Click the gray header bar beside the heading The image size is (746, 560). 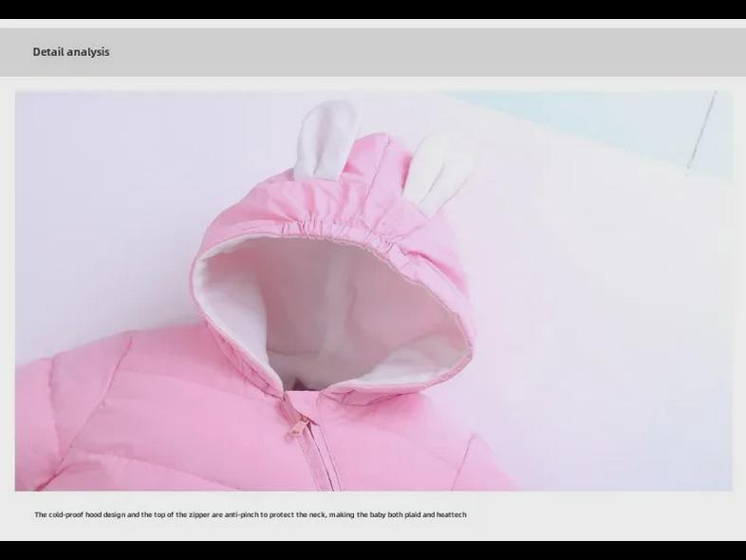pyautogui.click(x=427, y=52)
